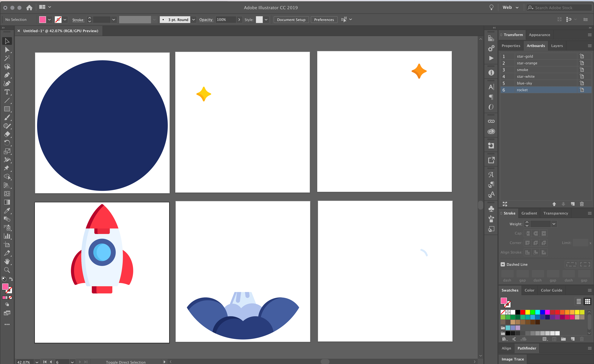The image size is (594, 364).
Task: Open the stroke color dropdown arrow
Action: point(65,20)
